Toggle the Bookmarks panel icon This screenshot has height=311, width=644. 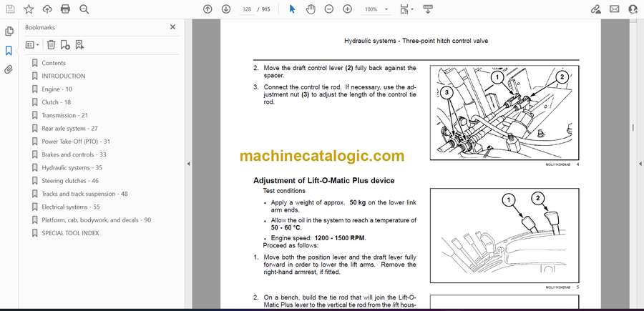(9, 51)
